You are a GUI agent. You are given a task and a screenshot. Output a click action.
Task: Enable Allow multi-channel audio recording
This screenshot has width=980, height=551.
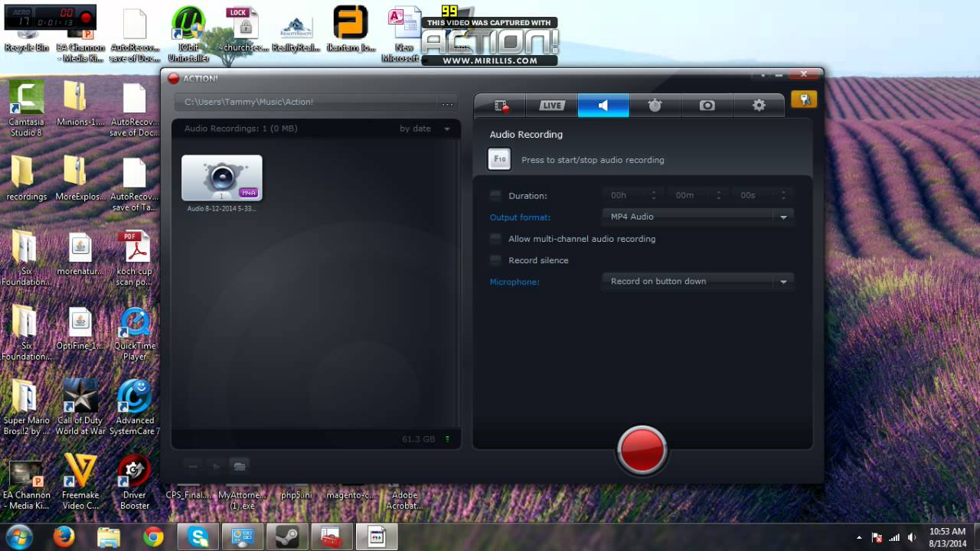click(x=495, y=239)
